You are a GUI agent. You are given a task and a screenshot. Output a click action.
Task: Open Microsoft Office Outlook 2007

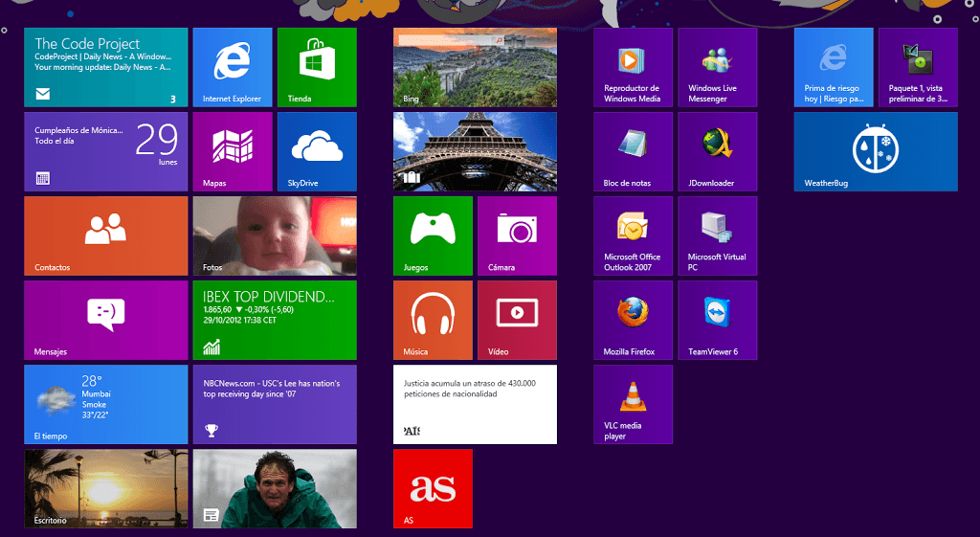(x=634, y=236)
